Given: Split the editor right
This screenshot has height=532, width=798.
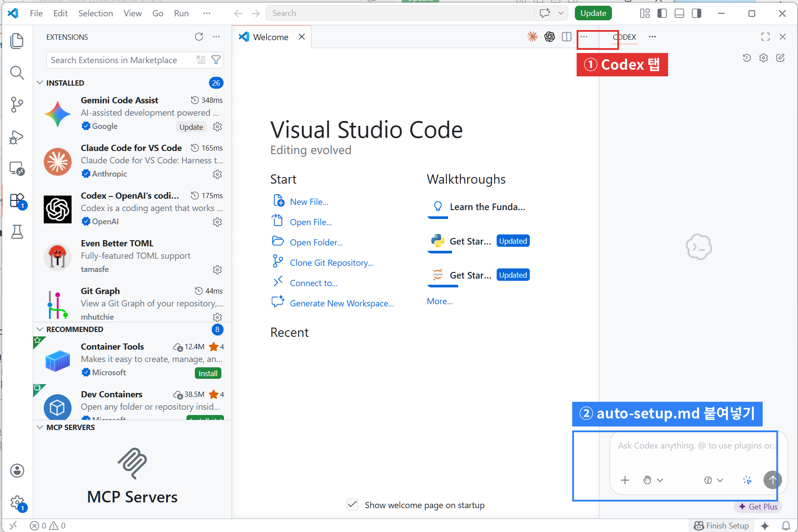Looking at the screenshot, I should click(566, 37).
